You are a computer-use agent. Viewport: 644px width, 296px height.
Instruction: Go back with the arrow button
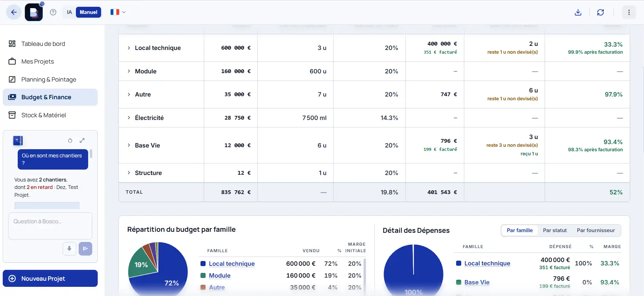pyautogui.click(x=14, y=12)
